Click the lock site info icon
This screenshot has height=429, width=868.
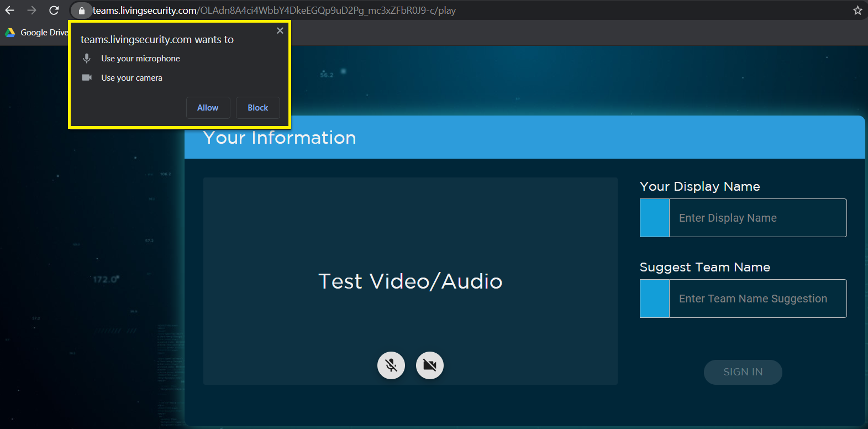82,11
